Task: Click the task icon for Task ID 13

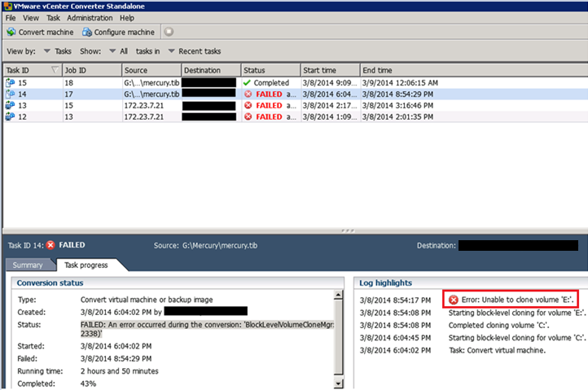Action: [10, 105]
